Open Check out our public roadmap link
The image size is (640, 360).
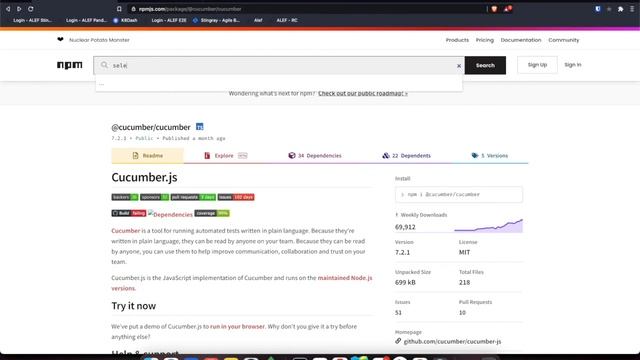363,93
